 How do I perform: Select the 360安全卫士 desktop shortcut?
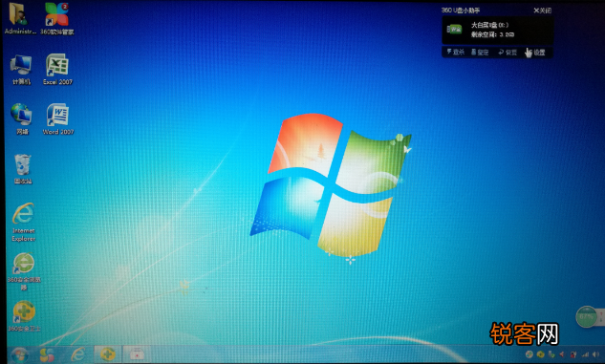(x=24, y=316)
